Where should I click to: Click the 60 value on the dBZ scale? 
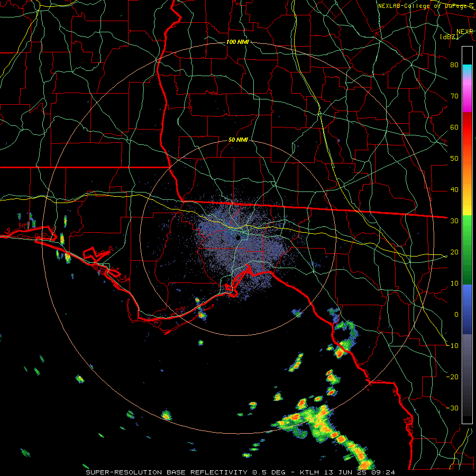pyautogui.click(x=454, y=127)
